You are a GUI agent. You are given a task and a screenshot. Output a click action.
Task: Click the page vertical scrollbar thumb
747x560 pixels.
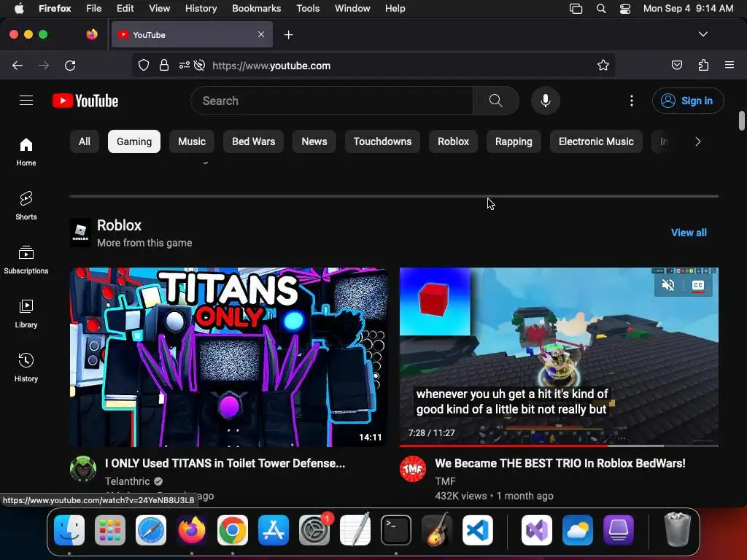[x=742, y=120]
